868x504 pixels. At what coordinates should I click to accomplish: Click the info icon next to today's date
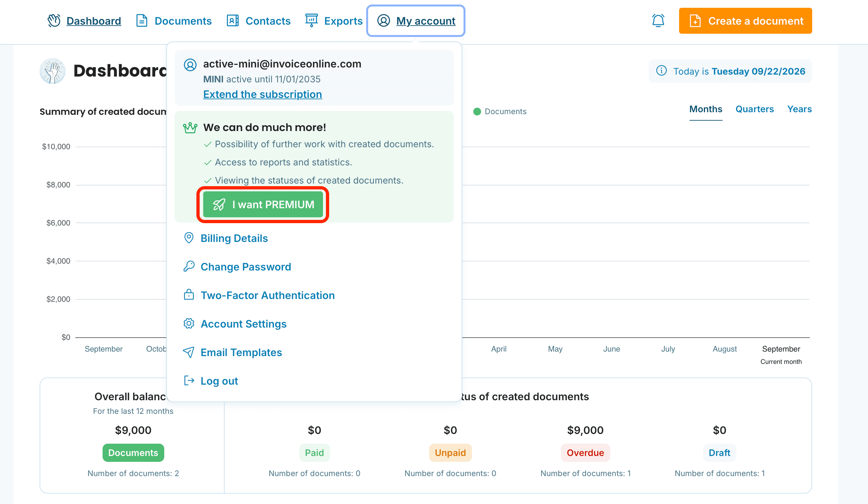pyautogui.click(x=661, y=70)
